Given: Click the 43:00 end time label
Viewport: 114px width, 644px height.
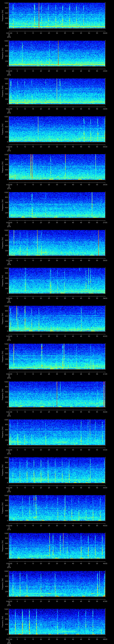Looking at the screenshot, I should [x=105, y=450].
